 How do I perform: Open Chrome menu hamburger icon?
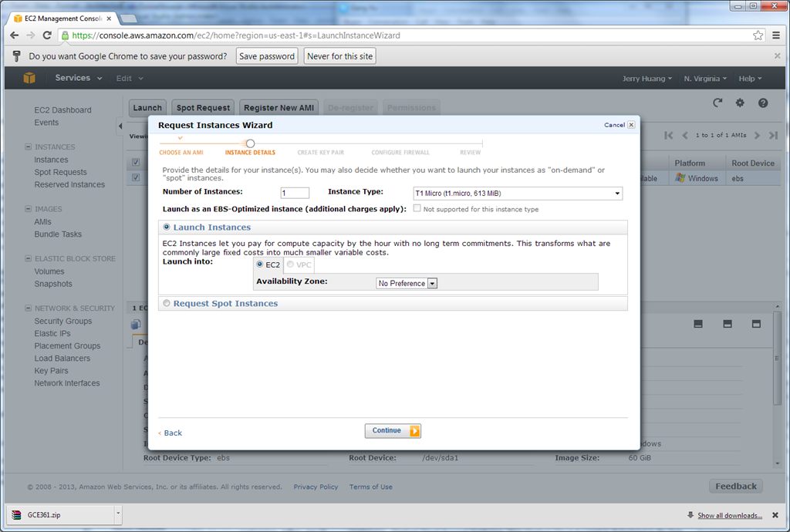[776, 35]
